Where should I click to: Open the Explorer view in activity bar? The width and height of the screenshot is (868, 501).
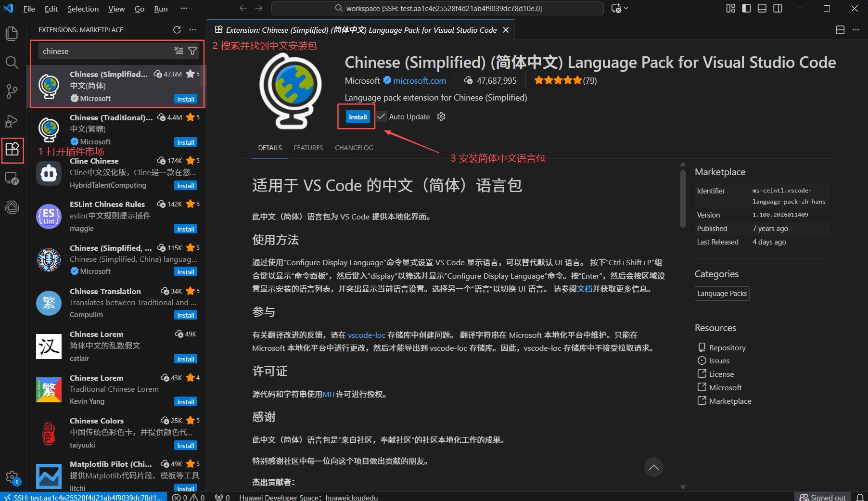point(12,34)
